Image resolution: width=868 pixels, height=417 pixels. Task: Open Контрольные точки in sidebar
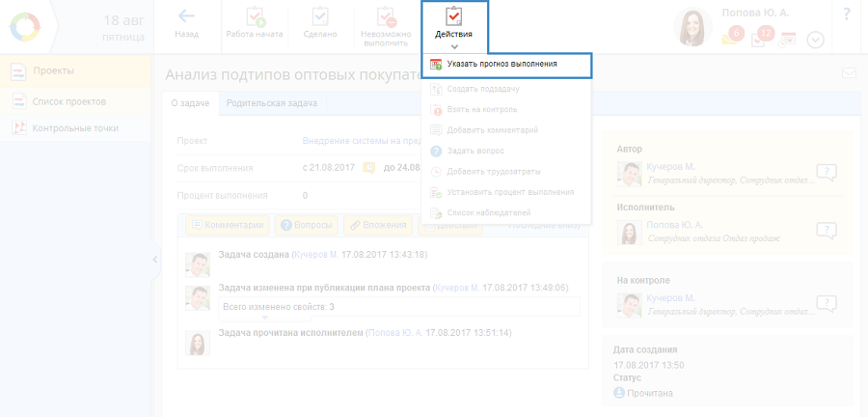click(75, 127)
